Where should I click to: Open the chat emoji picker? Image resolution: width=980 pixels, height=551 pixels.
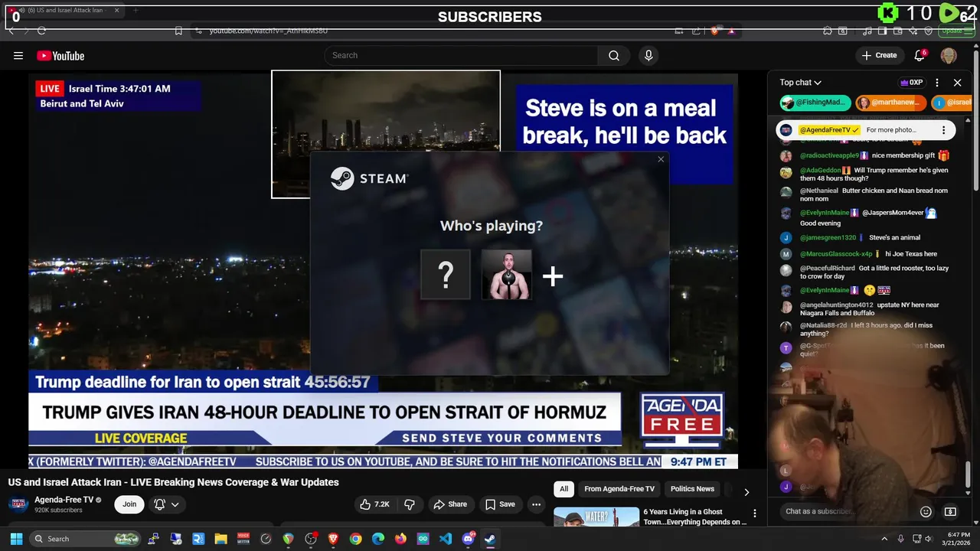coord(926,511)
